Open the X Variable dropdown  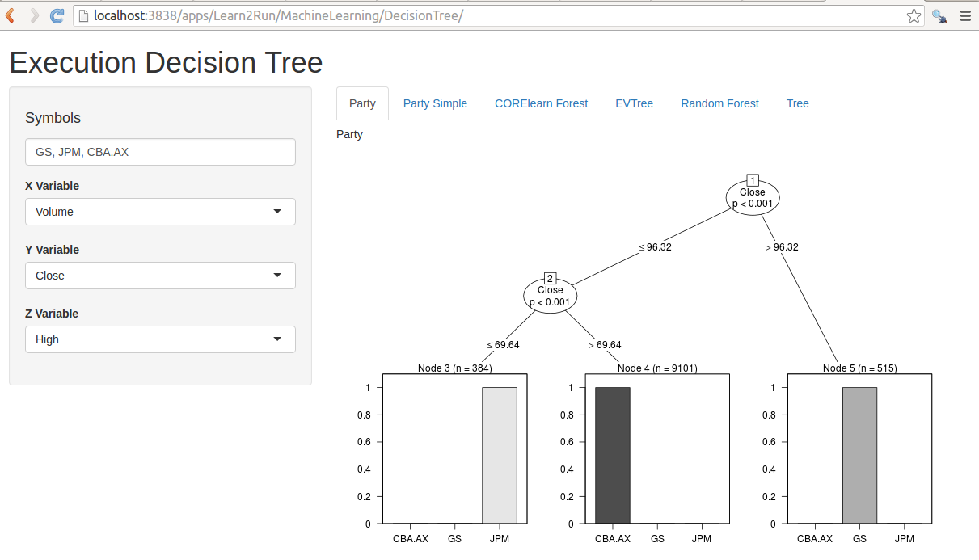tap(159, 211)
